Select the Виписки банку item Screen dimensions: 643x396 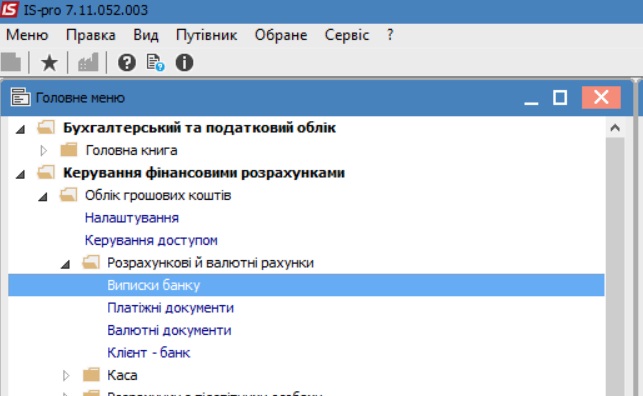306,285
